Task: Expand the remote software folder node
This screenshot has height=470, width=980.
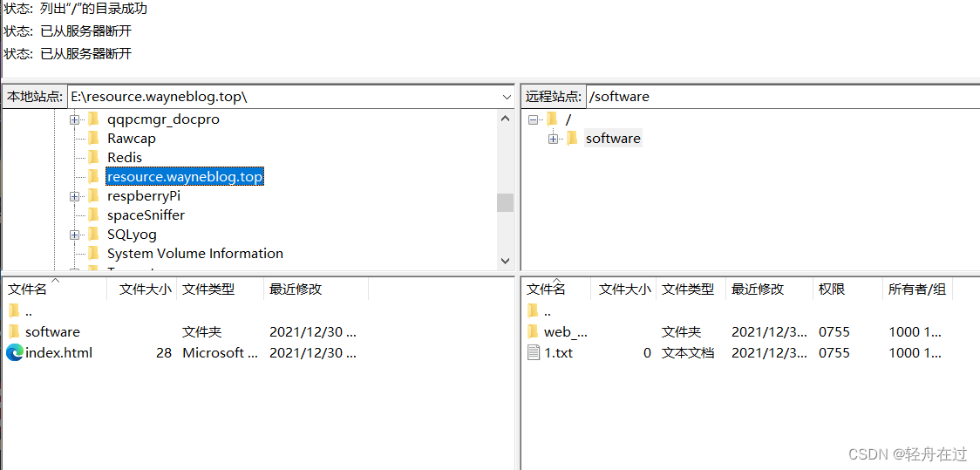Action: point(553,139)
